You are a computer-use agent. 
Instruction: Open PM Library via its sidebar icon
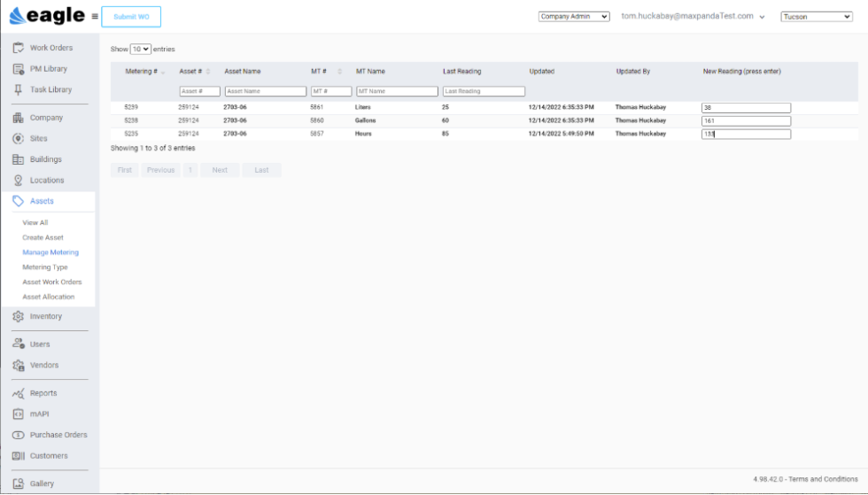click(18, 69)
